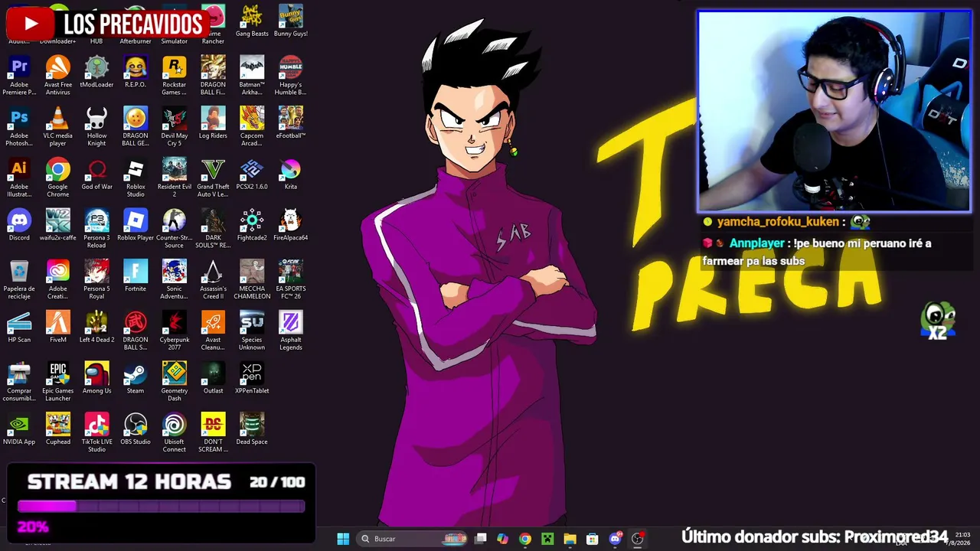Open the Resident Evil 2 shortcut
This screenshot has width=980, height=551.
(175, 178)
